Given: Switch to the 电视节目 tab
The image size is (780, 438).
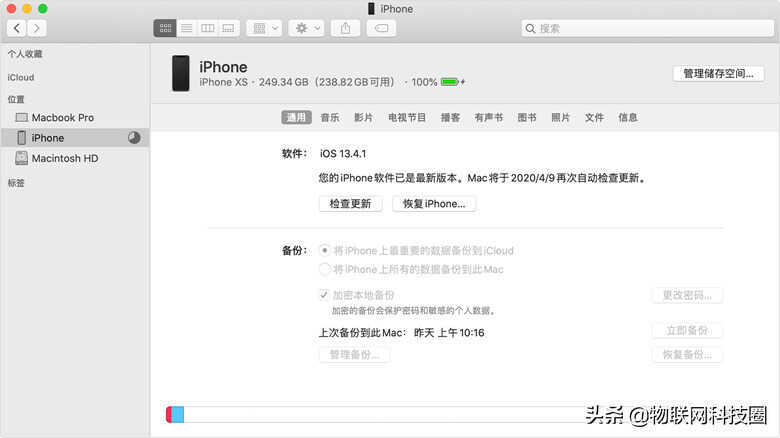Looking at the screenshot, I should 407,117.
